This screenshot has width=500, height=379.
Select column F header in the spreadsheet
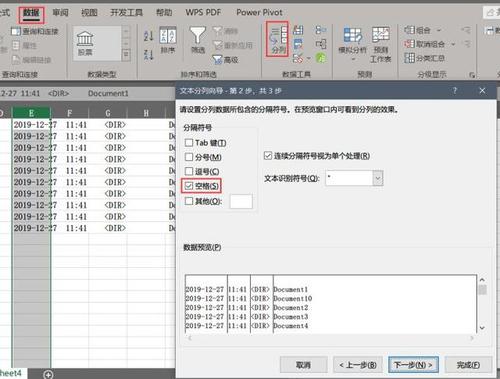(70, 113)
